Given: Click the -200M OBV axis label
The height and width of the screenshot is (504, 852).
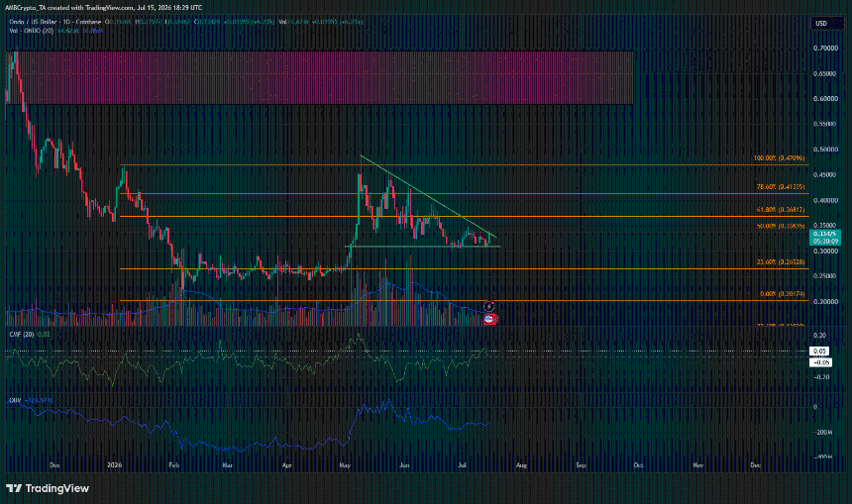Looking at the screenshot, I should tap(822, 433).
